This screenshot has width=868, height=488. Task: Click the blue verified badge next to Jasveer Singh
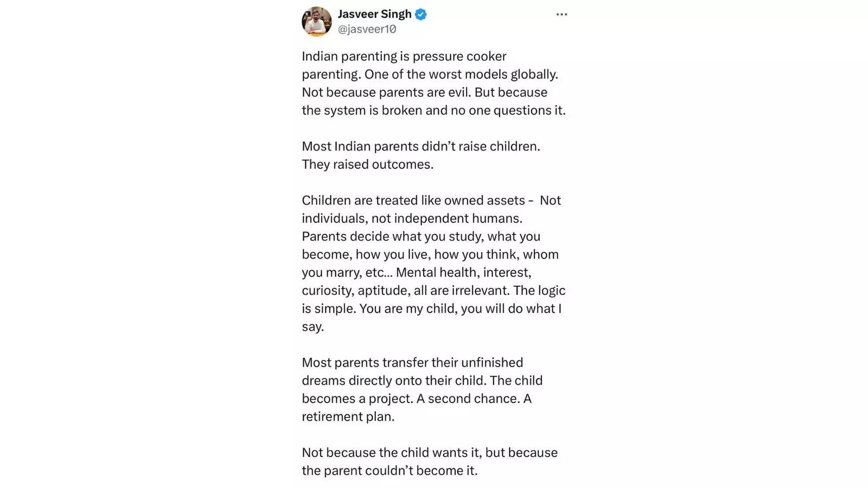click(420, 14)
